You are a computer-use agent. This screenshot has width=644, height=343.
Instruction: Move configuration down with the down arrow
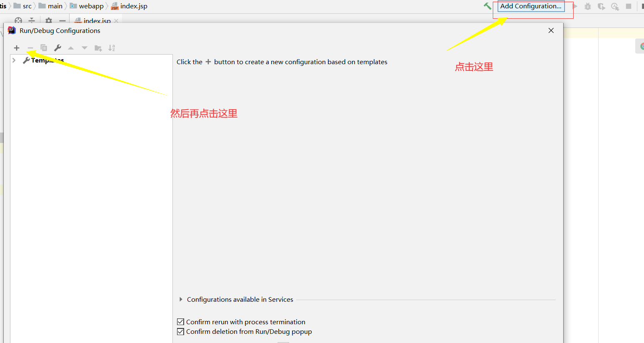click(x=85, y=48)
